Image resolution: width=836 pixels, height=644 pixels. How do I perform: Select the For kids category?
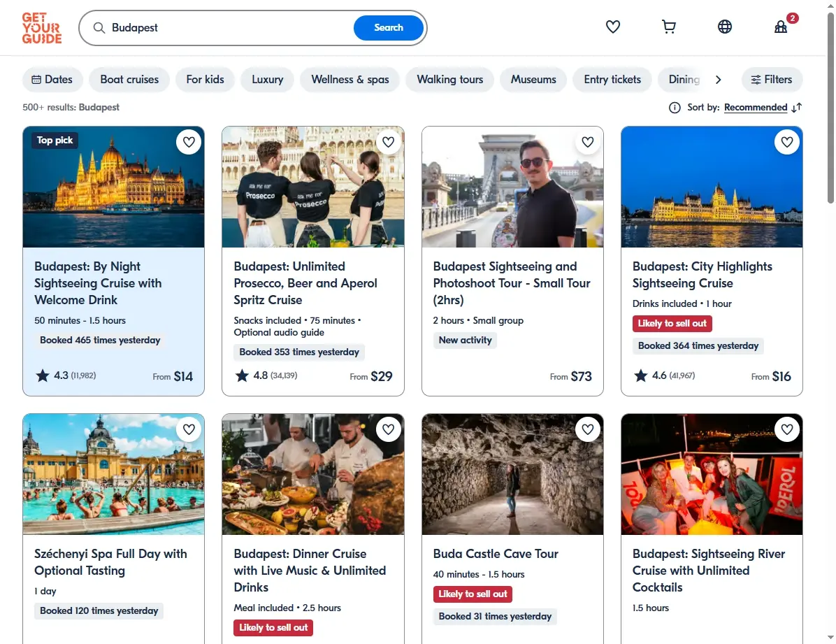tap(206, 80)
